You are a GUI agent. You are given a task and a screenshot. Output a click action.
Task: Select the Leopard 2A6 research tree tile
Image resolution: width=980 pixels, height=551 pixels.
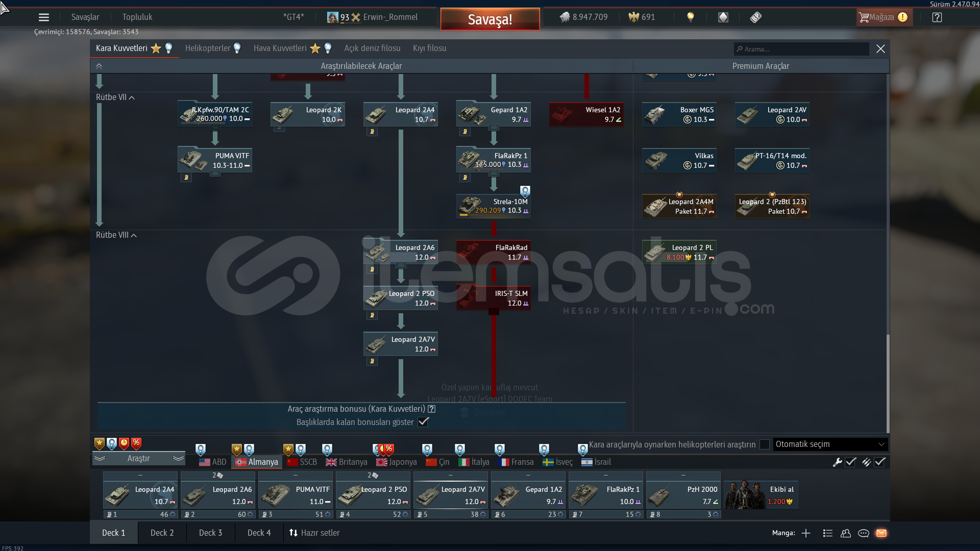(401, 252)
